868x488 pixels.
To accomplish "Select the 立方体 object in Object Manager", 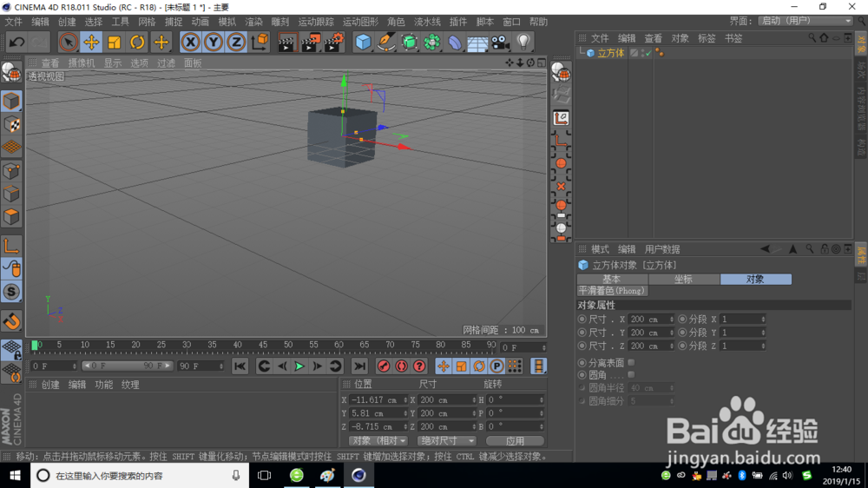I will (610, 53).
